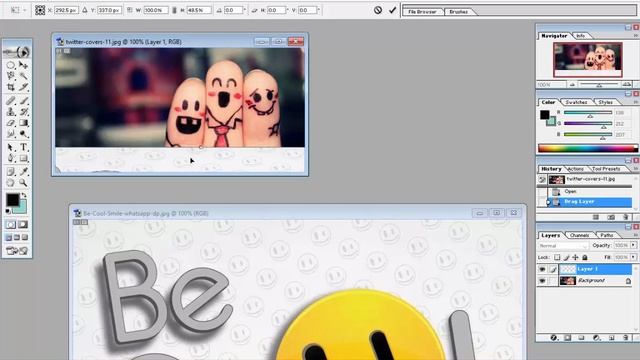640x360 pixels.
Task: Open History palette flyout menu
Action: coord(636,169)
